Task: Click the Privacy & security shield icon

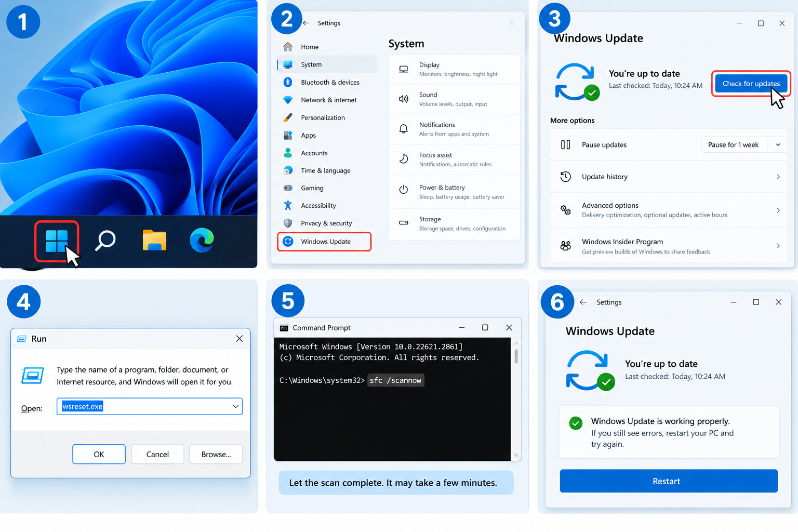Action: [288, 223]
